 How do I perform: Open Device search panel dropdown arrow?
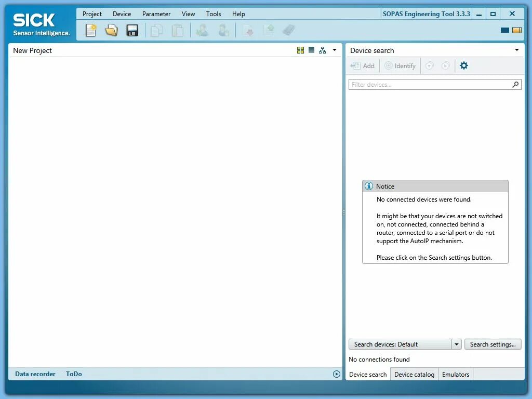517,50
